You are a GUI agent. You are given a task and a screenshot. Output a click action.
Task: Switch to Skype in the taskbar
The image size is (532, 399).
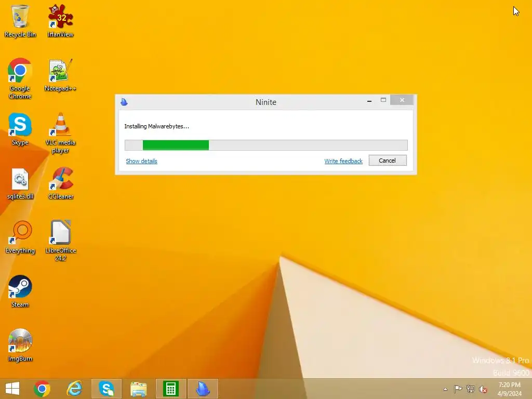pos(106,389)
